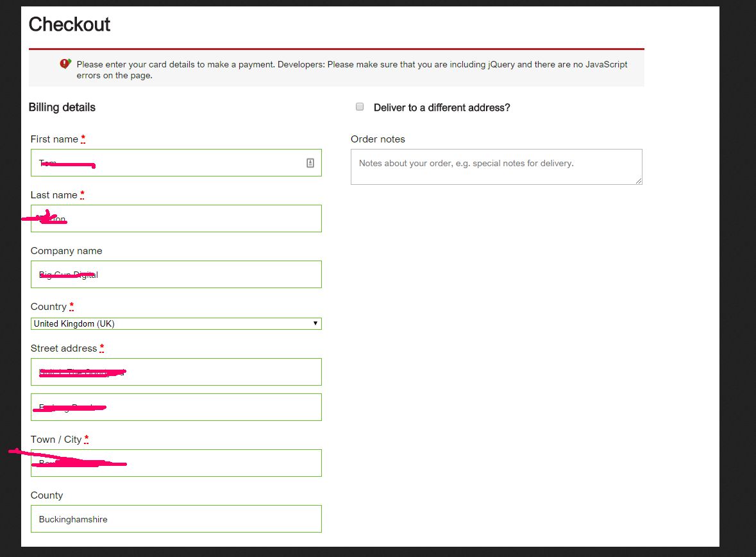Click the required asterisk beside Town / City
The height and width of the screenshot is (557, 756).
point(87,439)
